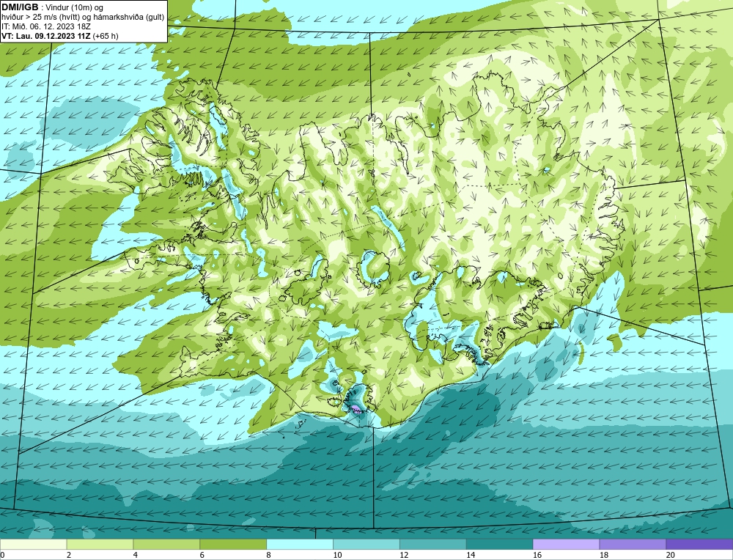Click the 18–20 m/s purple swatch
Image resolution: width=733 pixels, height=560 pixels.
633,544
